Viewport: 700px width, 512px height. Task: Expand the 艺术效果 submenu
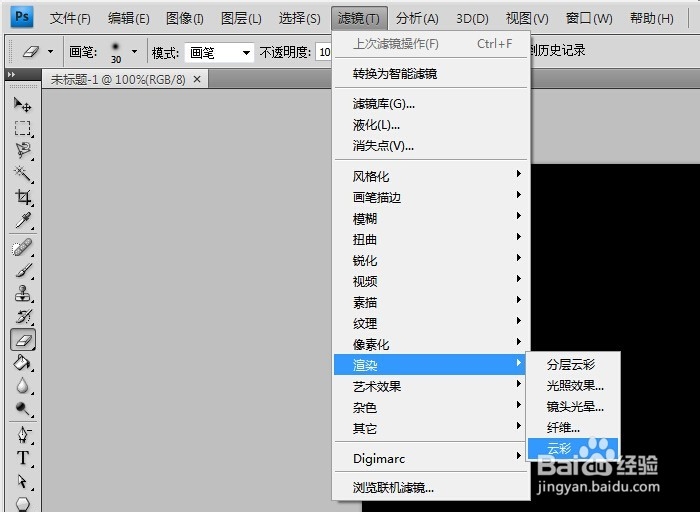pos(431,386)
